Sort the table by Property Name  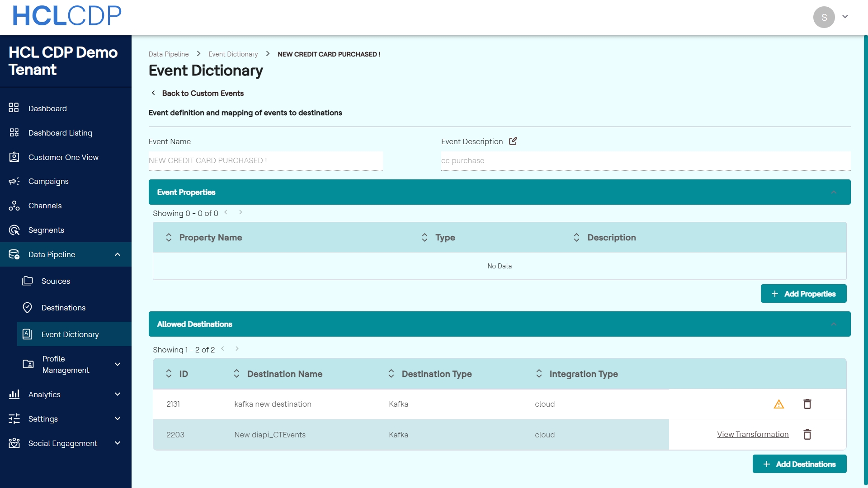(x=169, y=238)
